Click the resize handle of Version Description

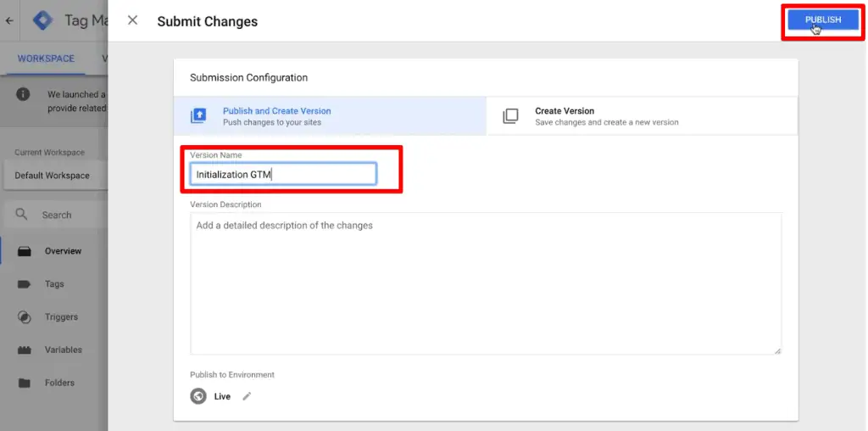[x=777, y=350]
